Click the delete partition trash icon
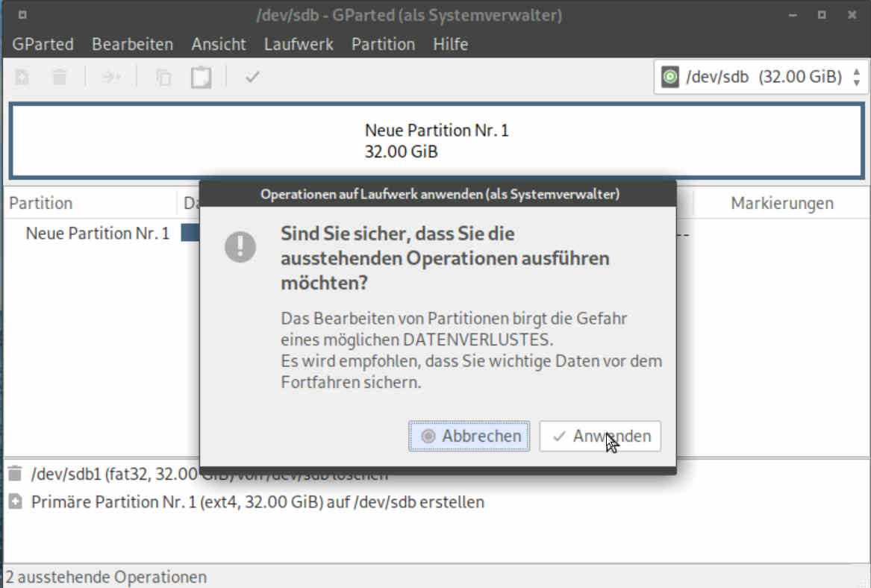 point(60,77)
